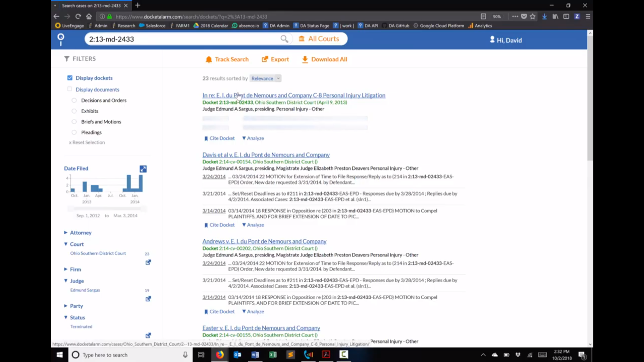The width and height of the screenshot is (644, 362).
Task: Open the Relevance sort dropdown
Action: pos(265,78)
